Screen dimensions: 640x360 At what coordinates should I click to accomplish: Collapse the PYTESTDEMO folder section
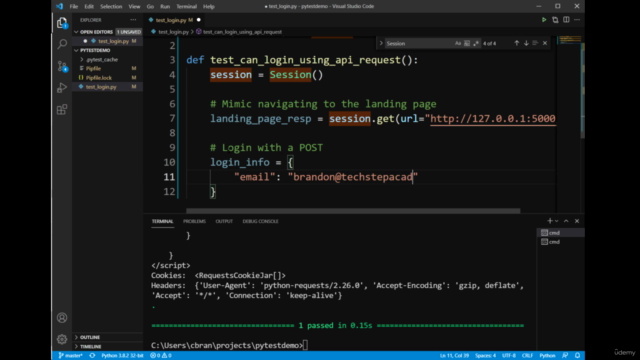76,50
